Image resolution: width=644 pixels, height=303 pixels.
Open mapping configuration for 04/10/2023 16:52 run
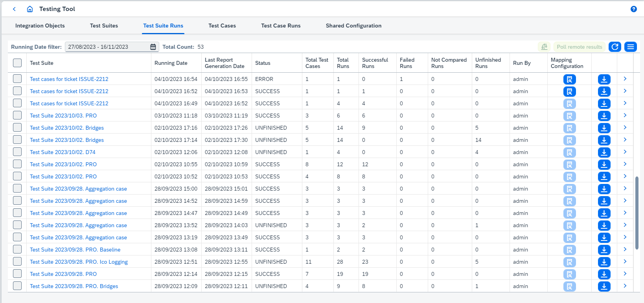click(x=569, y=92)
